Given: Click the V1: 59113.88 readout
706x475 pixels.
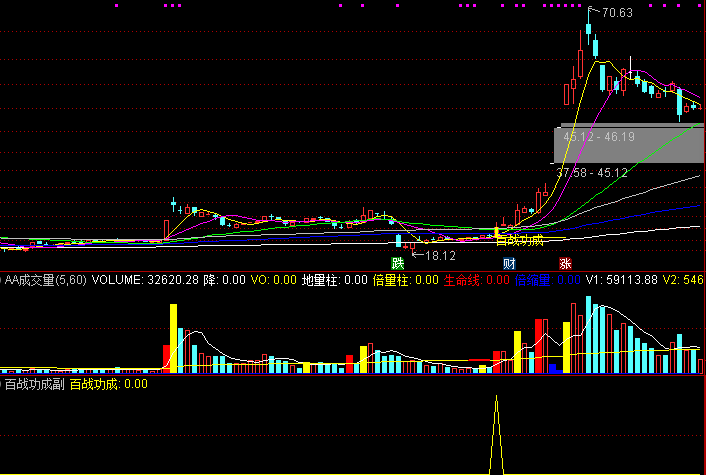Looking at the screenshot, I should 622,280.
